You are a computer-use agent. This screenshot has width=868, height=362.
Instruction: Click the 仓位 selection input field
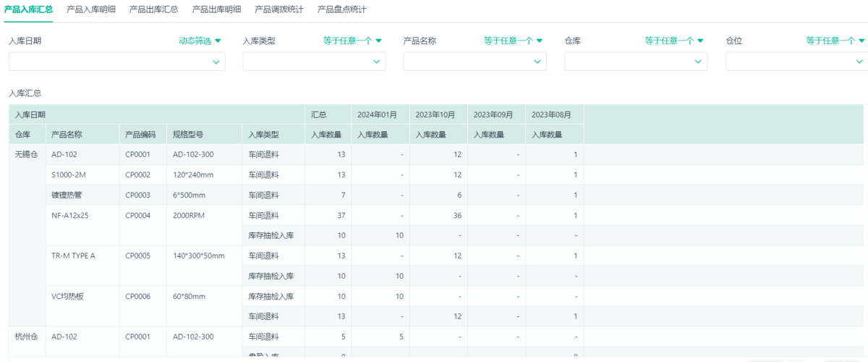point(796,62)
